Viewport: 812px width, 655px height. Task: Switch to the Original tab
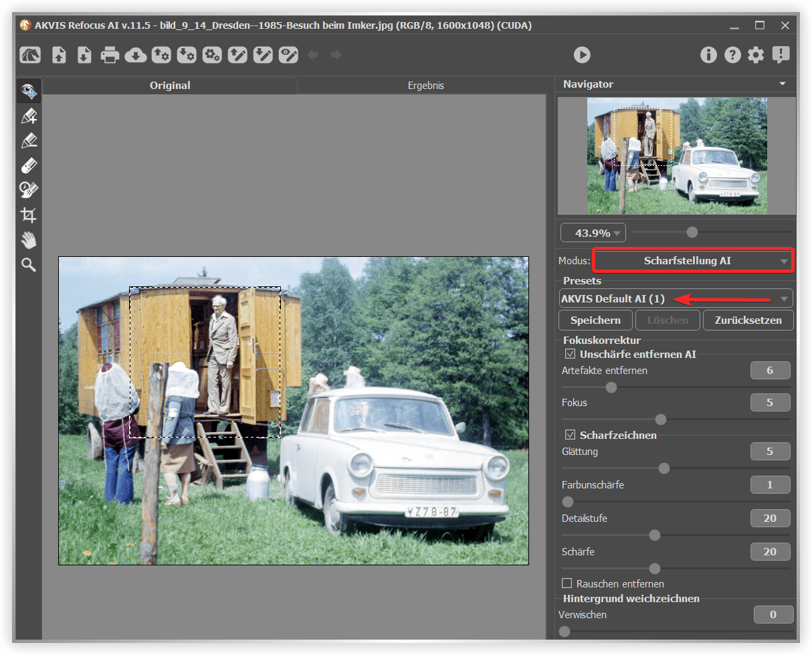click(x=170, y=86)
